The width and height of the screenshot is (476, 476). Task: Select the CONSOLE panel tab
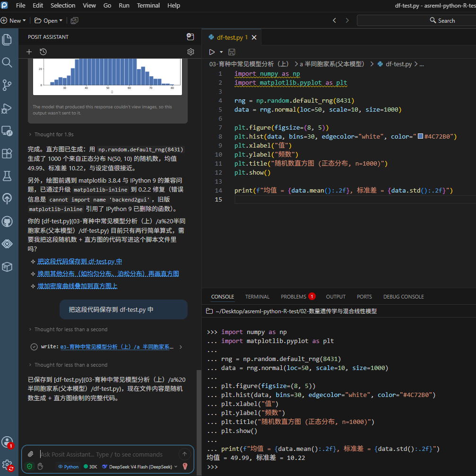(x=223, y=297)
